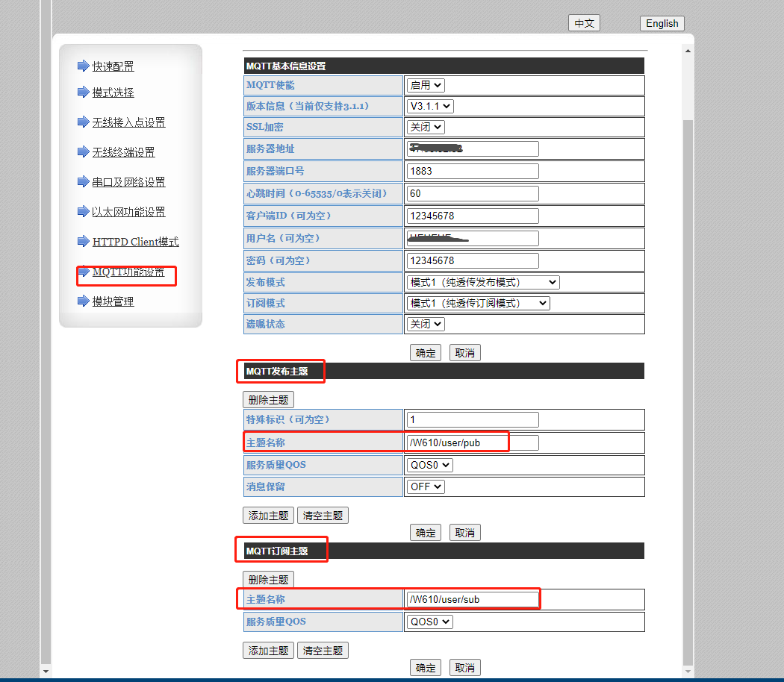Click 添加主题 in the subscribe topic section
Screen dimensions: 784x682
click(268, 651)
